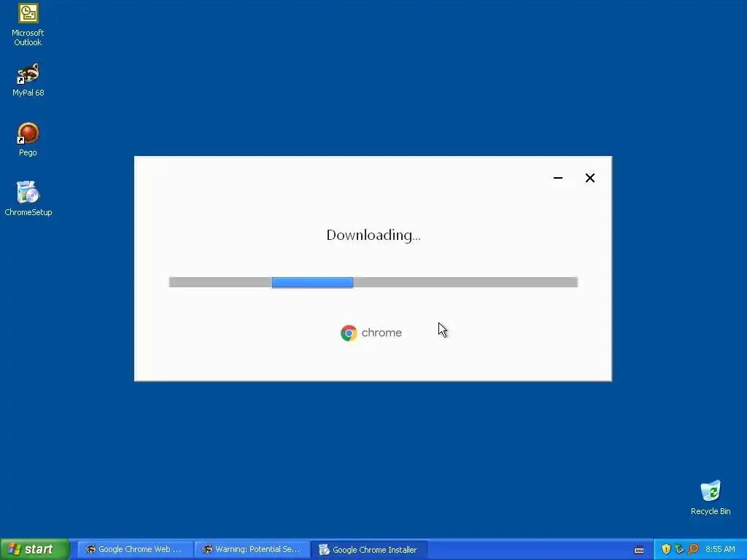
Task: Click the 8:55 AM clock
Action: (x=720, y=550)
